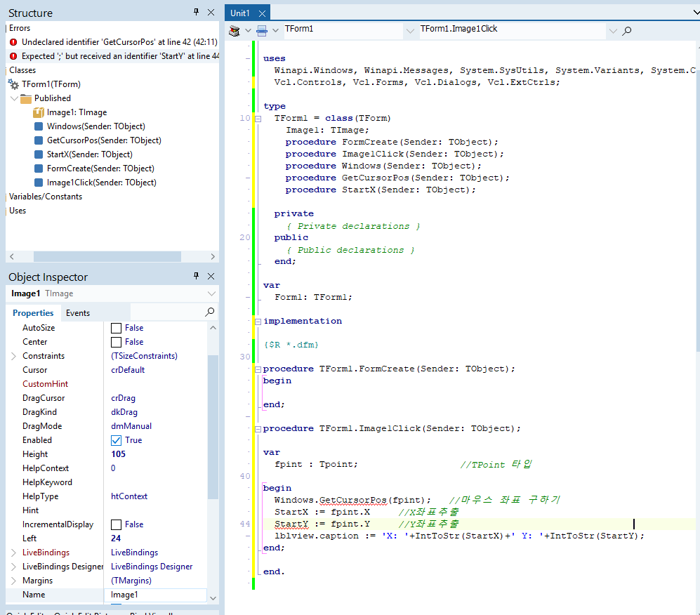700x615 pixels.
Task: Close the Object Inspector panel
Action: [x=211, y=277]
